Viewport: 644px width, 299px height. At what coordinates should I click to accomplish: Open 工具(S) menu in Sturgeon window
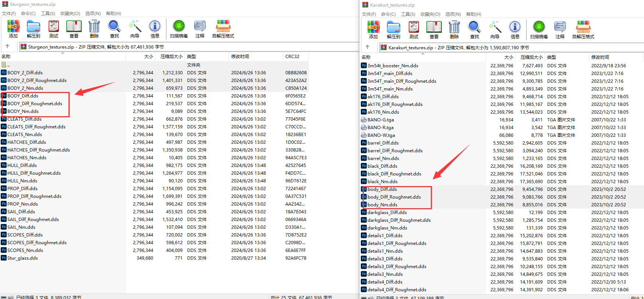tap(48, 14)
